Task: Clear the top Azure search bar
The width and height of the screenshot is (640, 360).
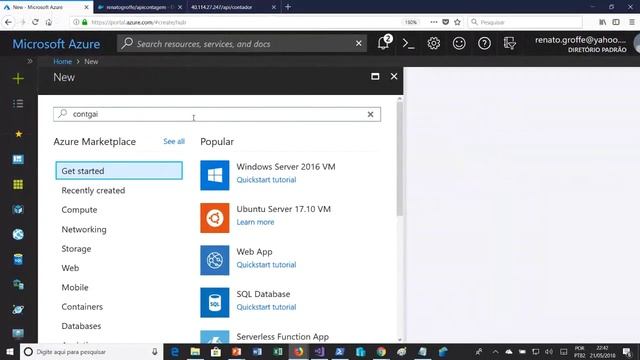Action: pyautogui.click(x=358, y=43)
